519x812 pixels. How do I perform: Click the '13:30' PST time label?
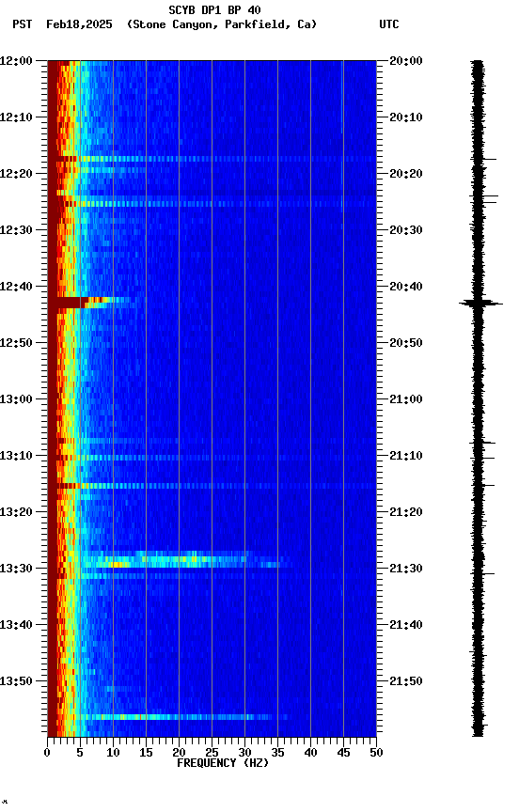16,570
